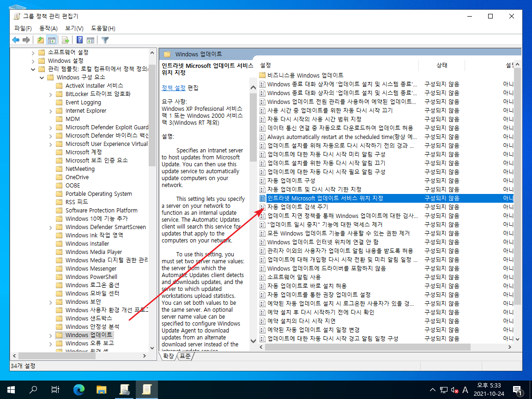The width and height of the screenshot is (532, 399).
Task: Open the 보기(V) menu
Action: pos(74,28)
